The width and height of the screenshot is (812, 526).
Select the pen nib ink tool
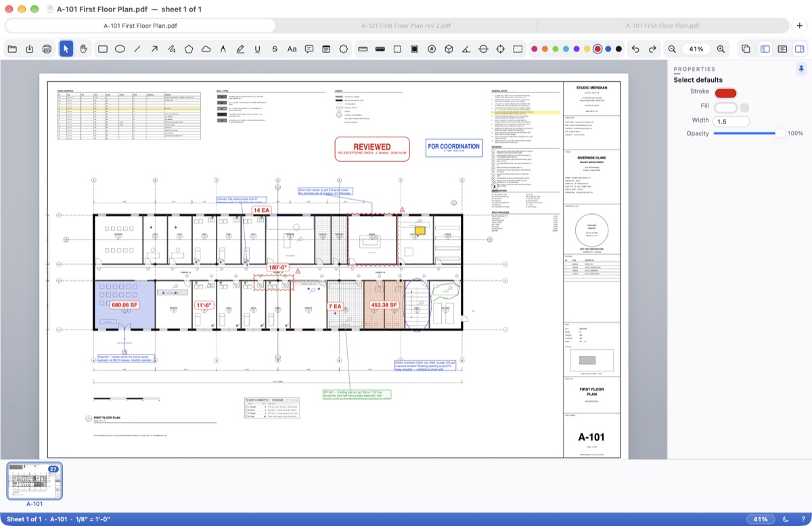click(223, 49)
